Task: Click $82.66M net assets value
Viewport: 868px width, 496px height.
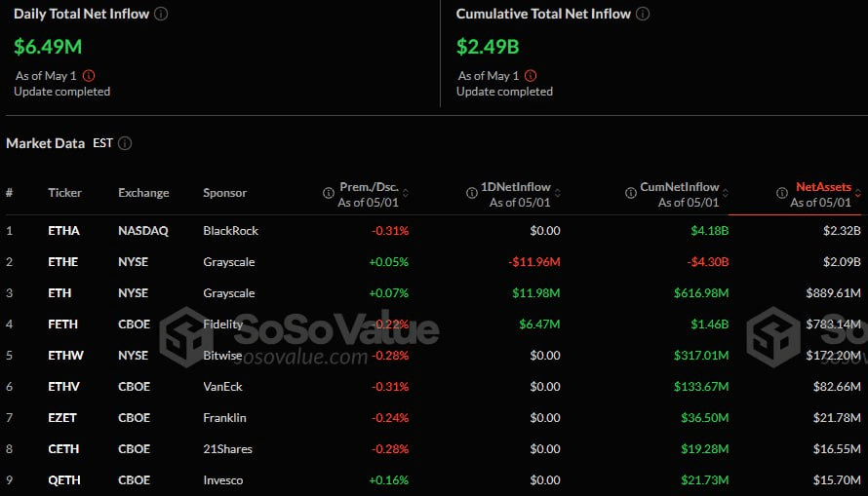Action: (x=837, y=387)
